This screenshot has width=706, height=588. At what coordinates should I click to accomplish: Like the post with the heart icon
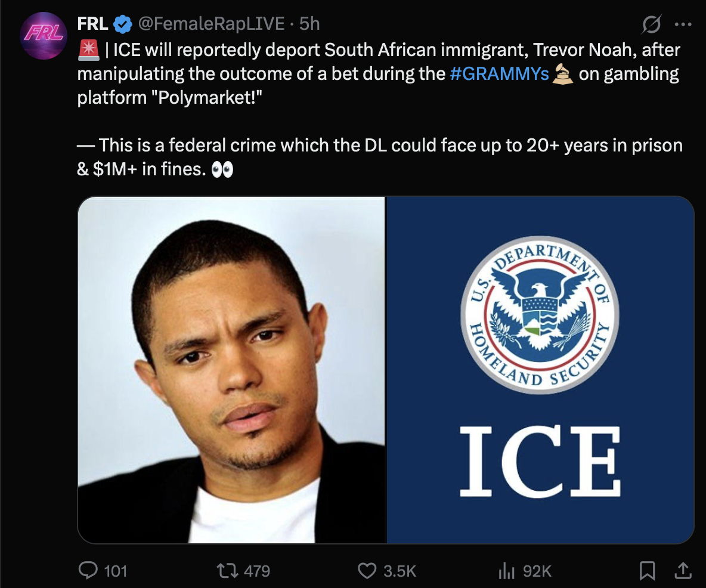pos(366,571)
